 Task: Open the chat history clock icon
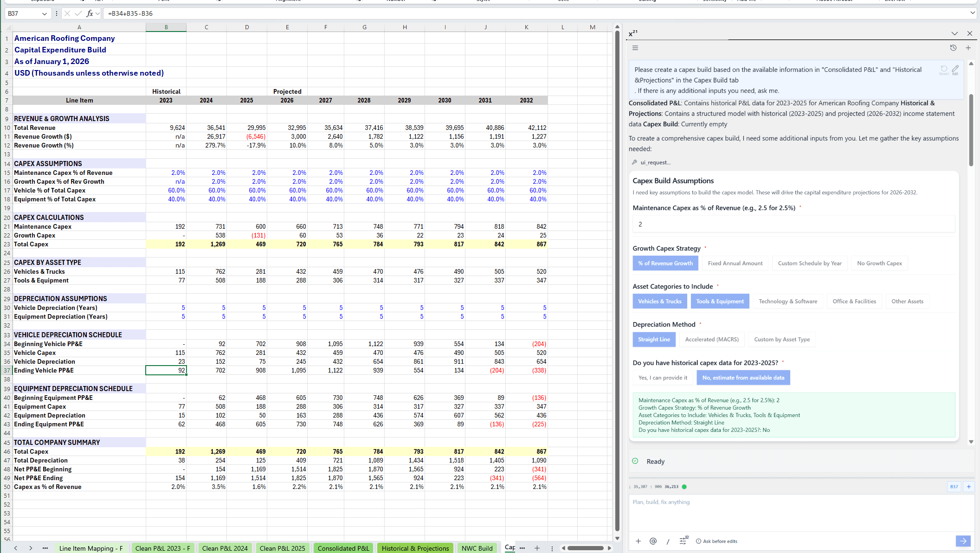click(953, 48)
